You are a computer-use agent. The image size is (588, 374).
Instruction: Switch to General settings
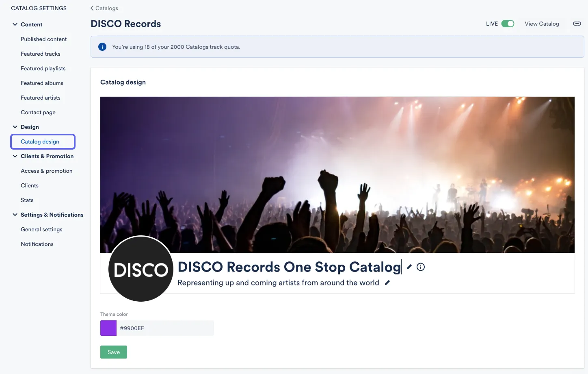coord(41,229)
